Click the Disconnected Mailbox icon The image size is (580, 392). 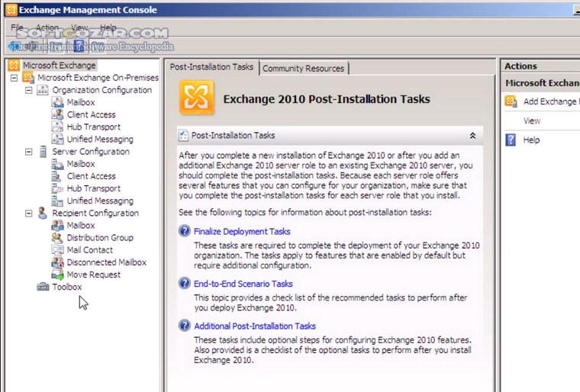click(57, 262)
